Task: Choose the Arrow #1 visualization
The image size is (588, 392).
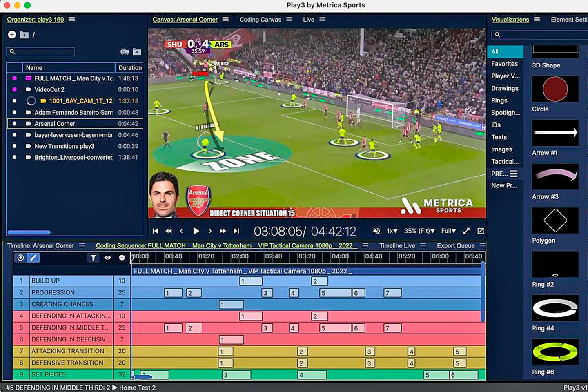Action: coord(555,133)
